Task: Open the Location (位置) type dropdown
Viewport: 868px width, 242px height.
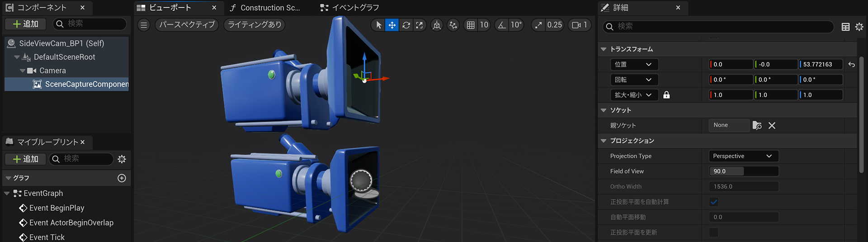Action: [634, 65]
